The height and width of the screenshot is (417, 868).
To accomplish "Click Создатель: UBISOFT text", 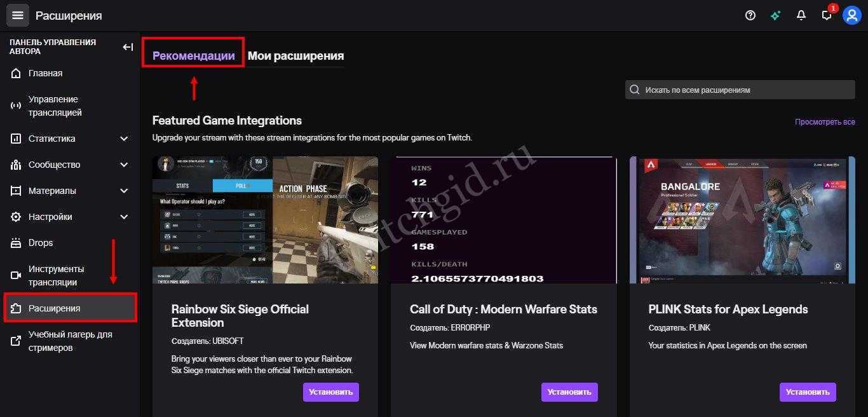I will [208, 341].
